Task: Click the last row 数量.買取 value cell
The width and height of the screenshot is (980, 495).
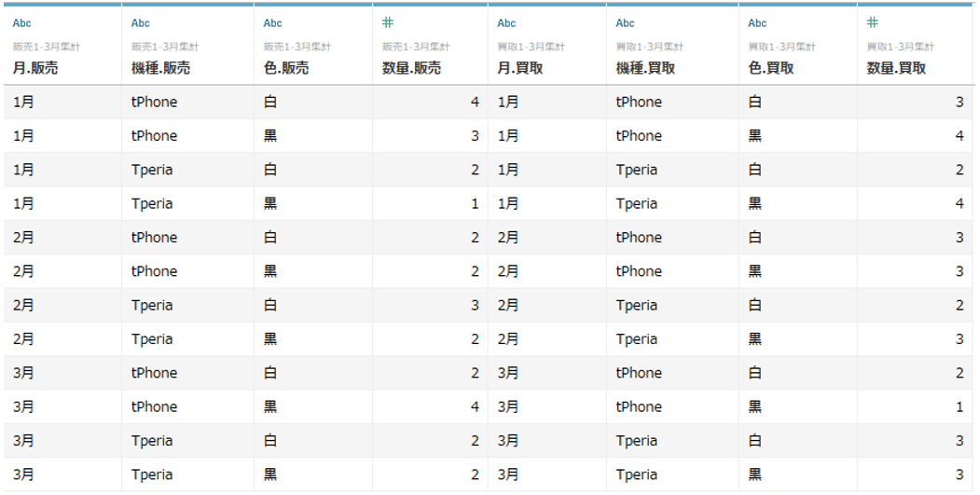Action: point(916,474)
